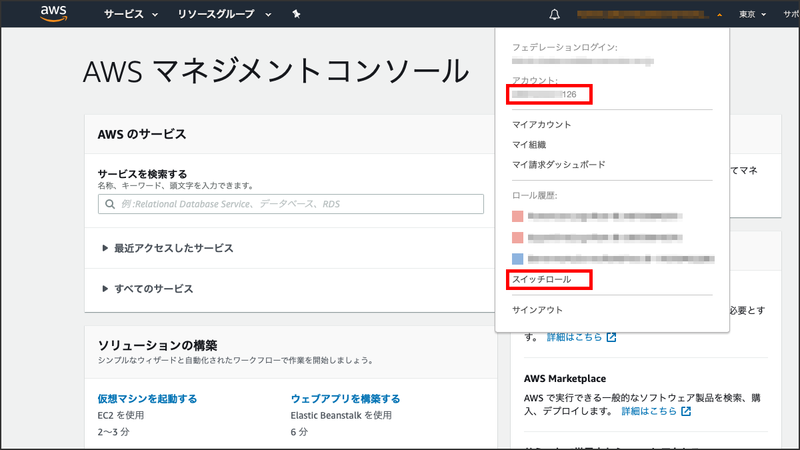Click サインアウト to sign out
The image size is (800, 450).
537,310
